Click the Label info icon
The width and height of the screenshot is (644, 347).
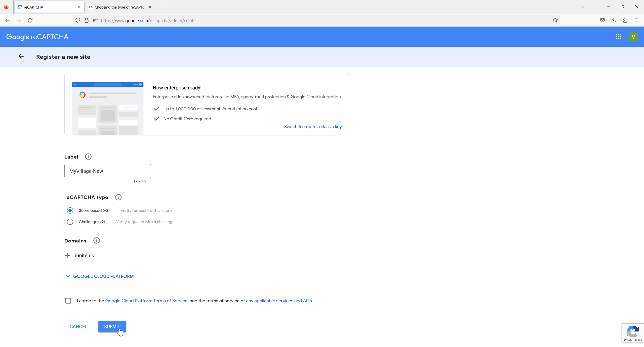point(88,157)
